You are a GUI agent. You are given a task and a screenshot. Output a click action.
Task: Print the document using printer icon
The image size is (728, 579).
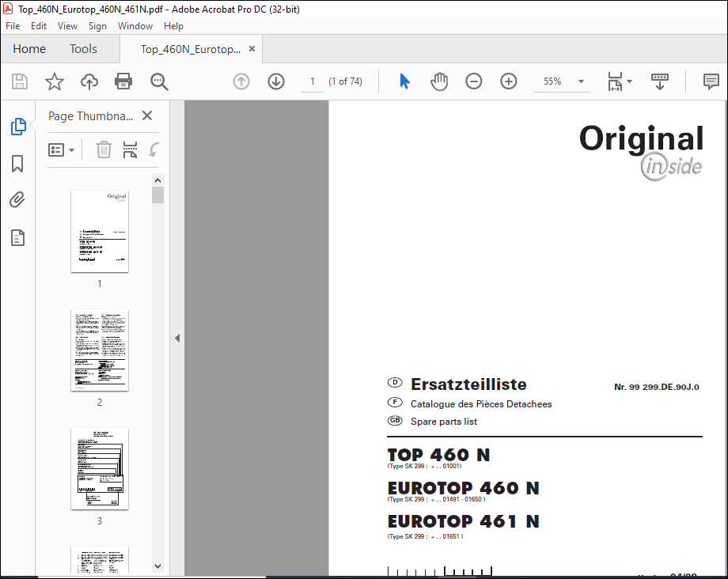click(x=123, y=81)
